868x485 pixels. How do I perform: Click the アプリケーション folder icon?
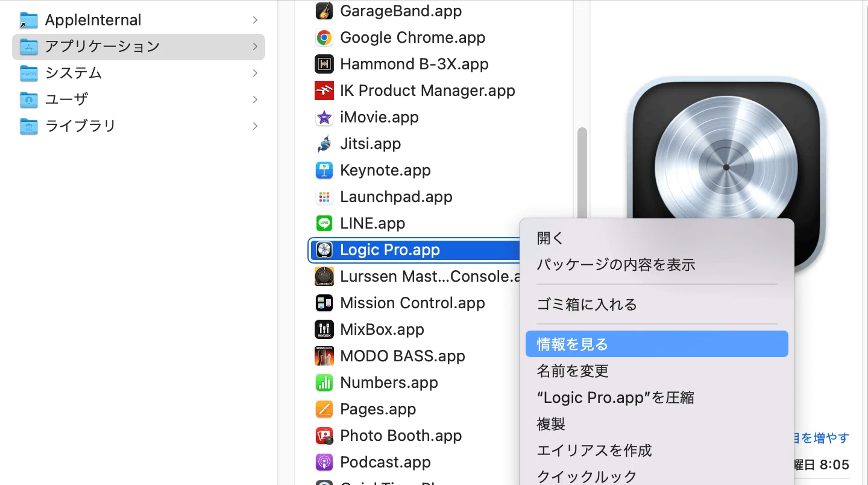tap(29, 46)
